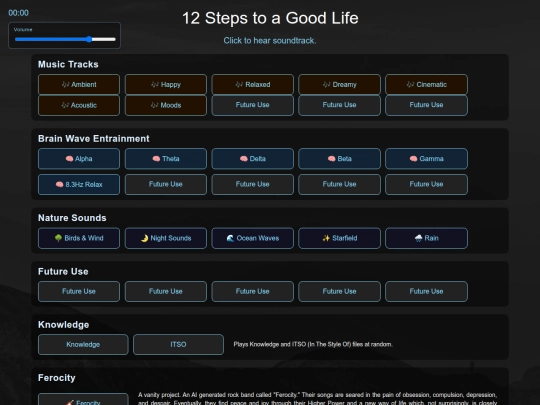The image size is (540, 405).
Task: Play a random Knowledge file
Action: coord(83,344)
